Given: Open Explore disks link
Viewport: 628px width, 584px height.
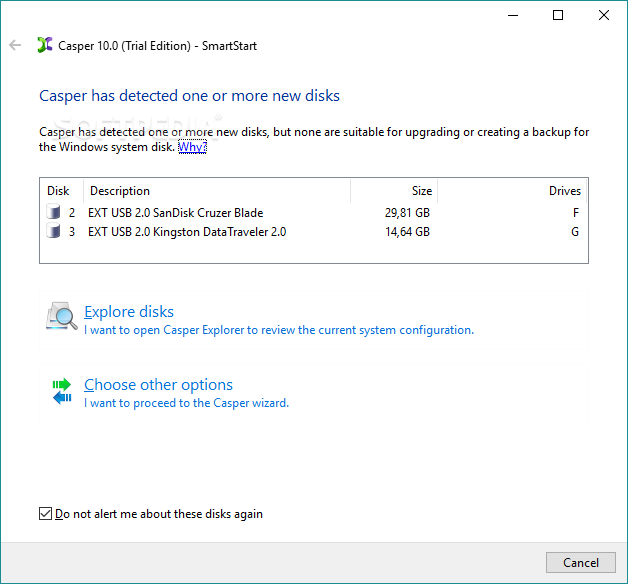Looking at the screenshot, I should [x=129, y=312].
